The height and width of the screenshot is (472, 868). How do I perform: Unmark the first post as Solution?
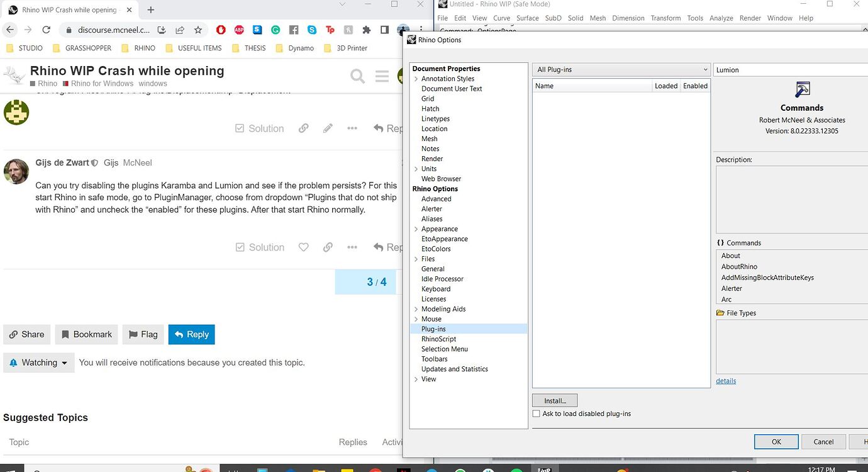[x=259, y=128]
